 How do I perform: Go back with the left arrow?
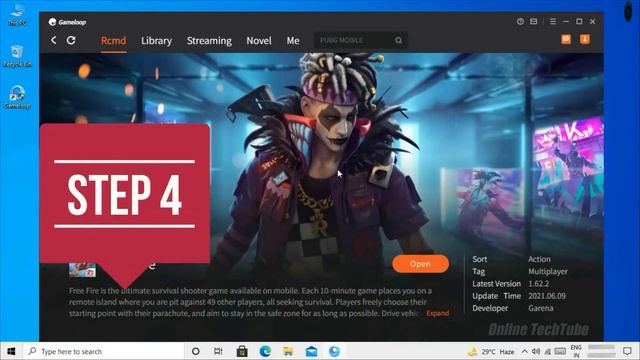(53, 40)
